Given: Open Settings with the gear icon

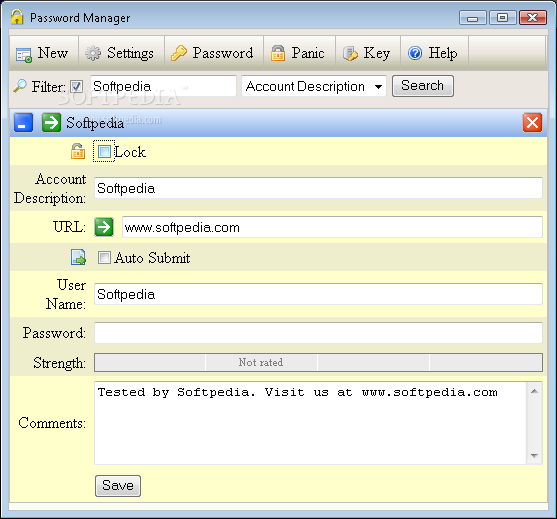Looking at the screenshot, I should pos(93,53).
